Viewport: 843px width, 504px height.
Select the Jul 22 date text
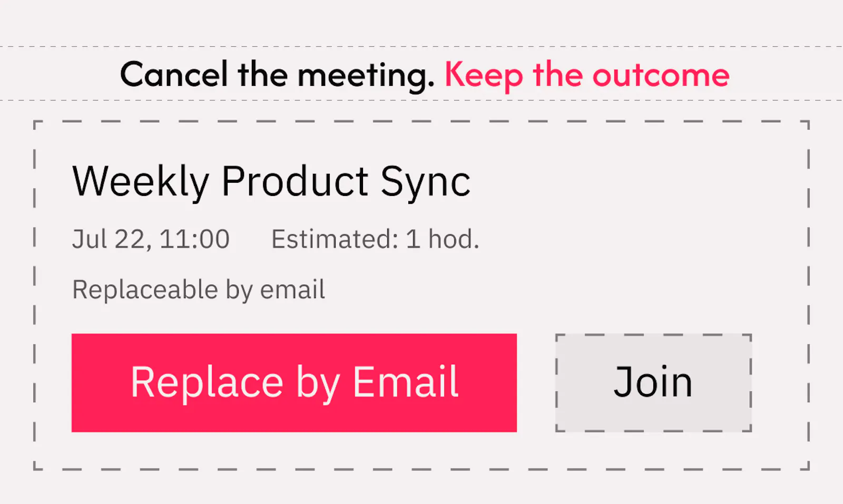click(x=112, y=240)
